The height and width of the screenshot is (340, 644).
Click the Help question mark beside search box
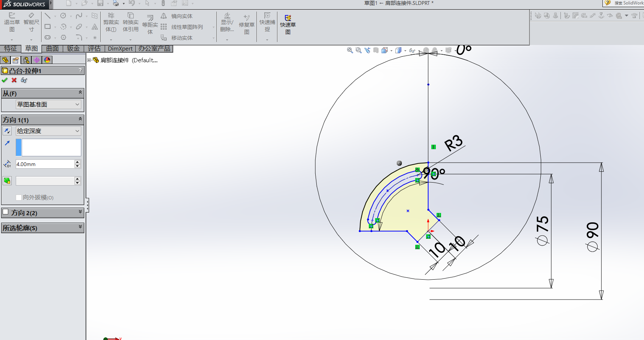[608, 3]
